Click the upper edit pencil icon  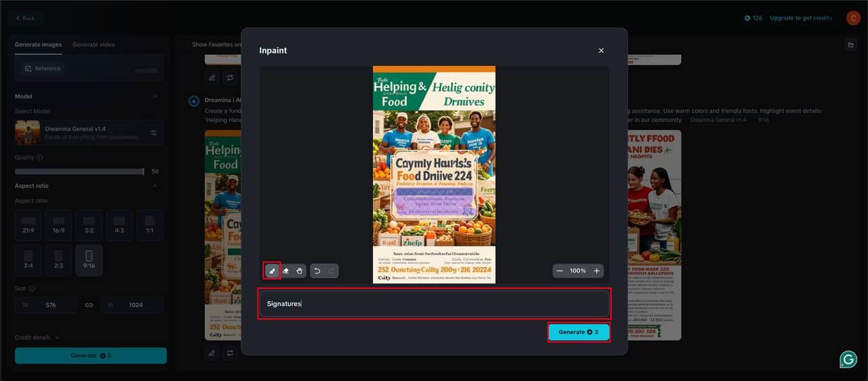point(212,78)
